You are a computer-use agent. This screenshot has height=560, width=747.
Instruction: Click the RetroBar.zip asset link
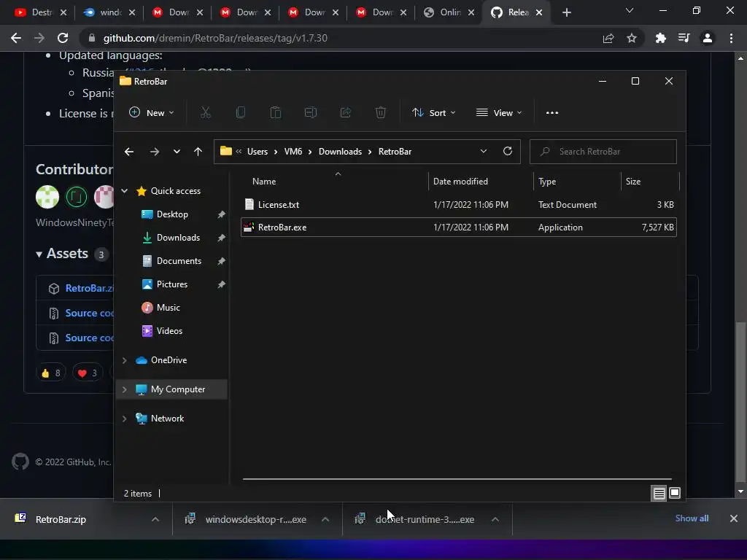click(x=90, y=288)
